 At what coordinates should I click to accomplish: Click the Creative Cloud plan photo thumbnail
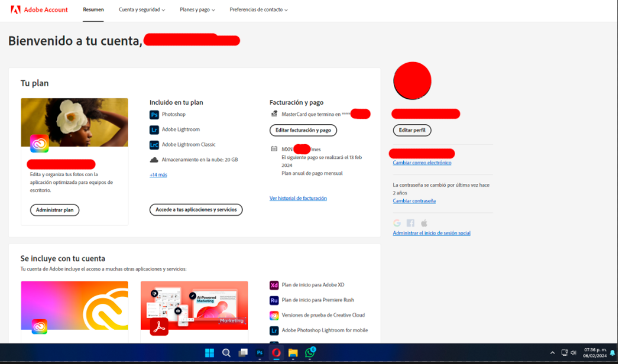tap(74, 122)
